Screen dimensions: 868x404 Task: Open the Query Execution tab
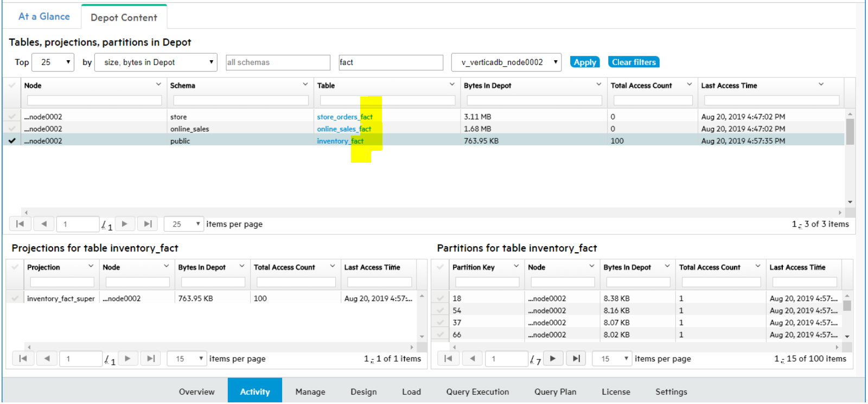point(477,392)
